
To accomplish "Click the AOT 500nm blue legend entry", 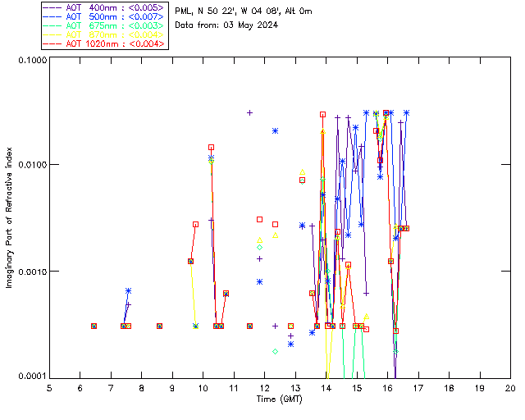I will tap(104, 16).
